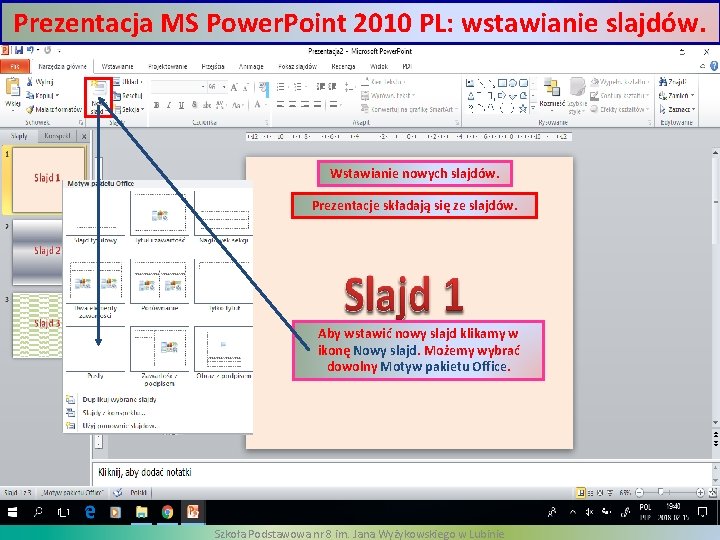Image resolution: width=720 pixels, height=540 pixels.
Task: Switch to Recenzja ribbon tab
Action: click(x=343, y=67)
